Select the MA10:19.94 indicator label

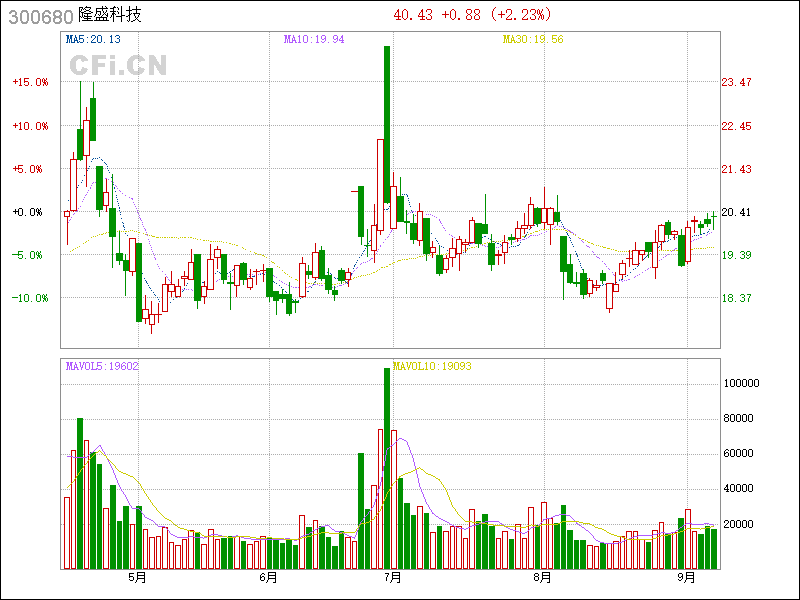(x=313, y=40)
